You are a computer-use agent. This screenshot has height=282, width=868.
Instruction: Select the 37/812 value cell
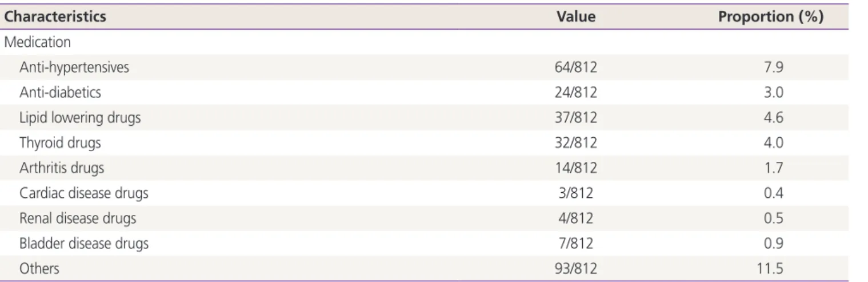[577, 118]
